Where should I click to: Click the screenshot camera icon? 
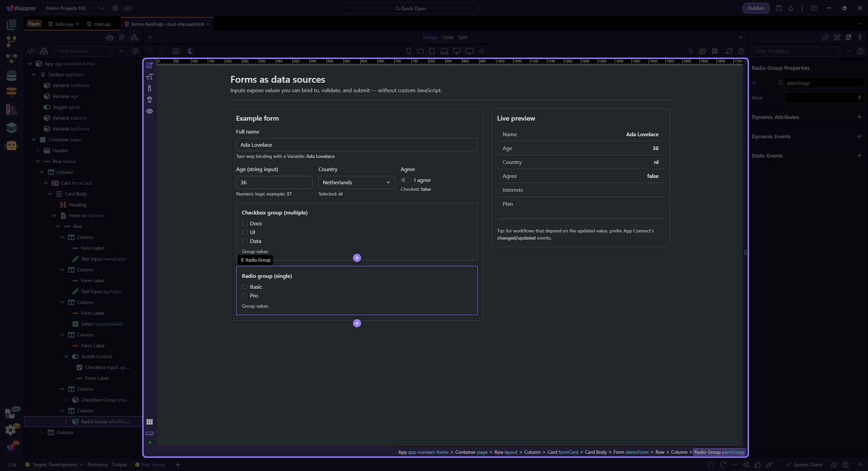(176, 51)
